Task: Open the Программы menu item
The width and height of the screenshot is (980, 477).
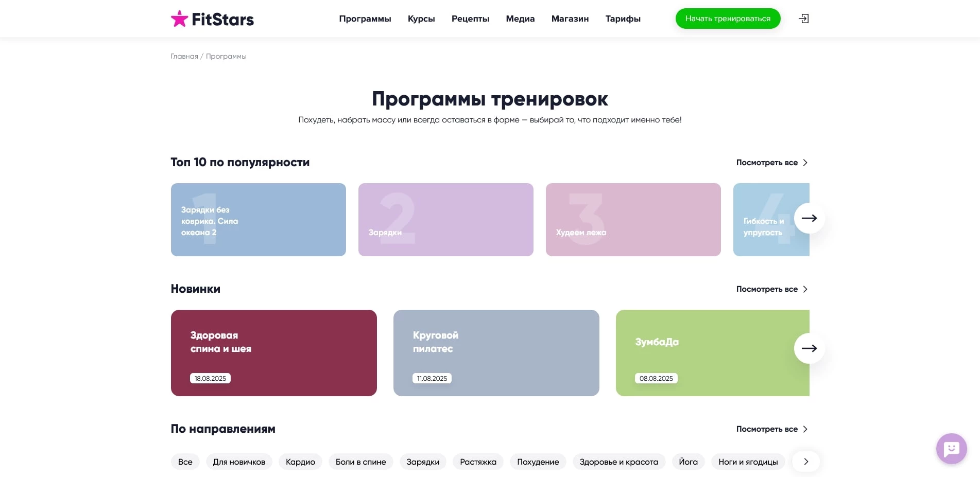Action: tap(365, 19)
